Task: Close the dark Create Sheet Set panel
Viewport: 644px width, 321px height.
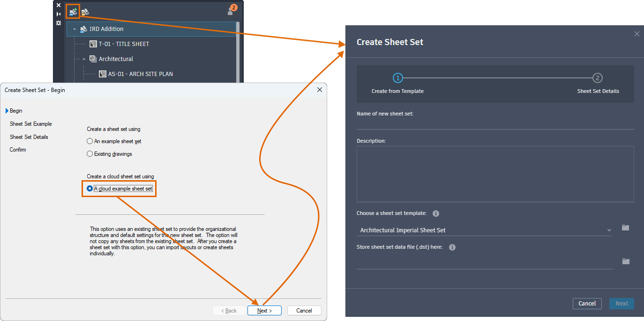Action: (x=637, y=34)
